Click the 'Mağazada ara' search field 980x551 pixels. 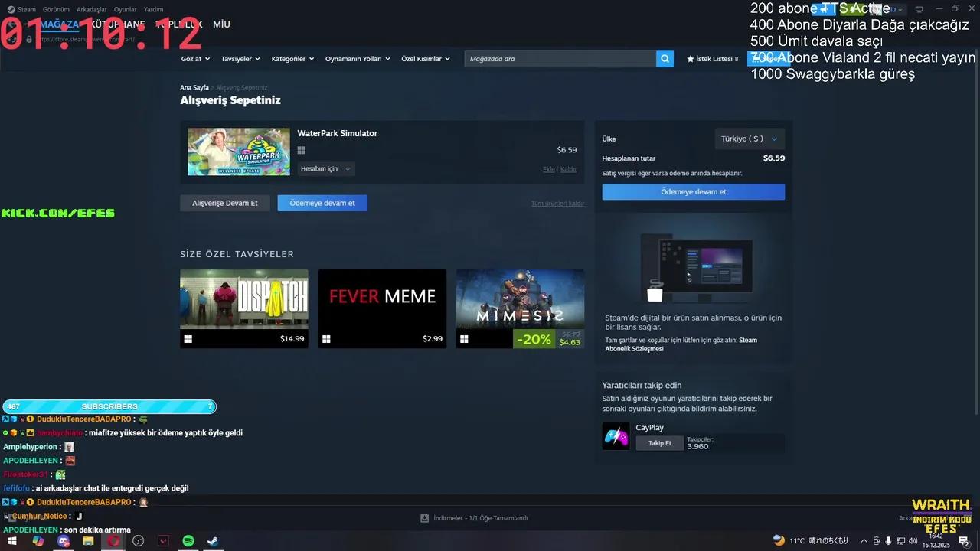point(560,59)
